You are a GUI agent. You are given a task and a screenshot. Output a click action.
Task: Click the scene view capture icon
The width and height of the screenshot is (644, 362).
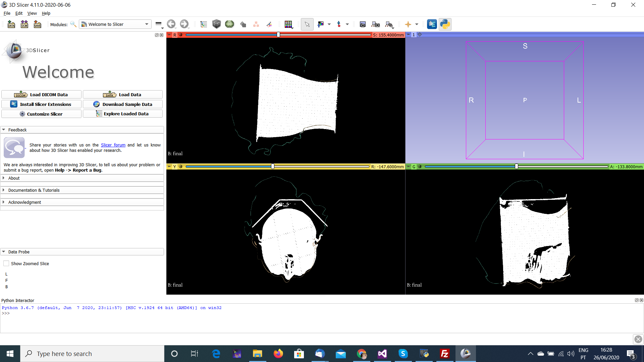pyautogui.click(x=376, y=24)
